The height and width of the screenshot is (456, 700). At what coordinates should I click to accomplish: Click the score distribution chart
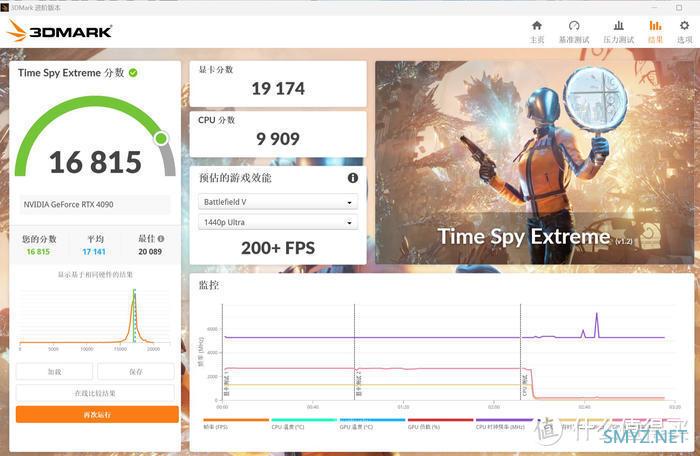point(95,319)
